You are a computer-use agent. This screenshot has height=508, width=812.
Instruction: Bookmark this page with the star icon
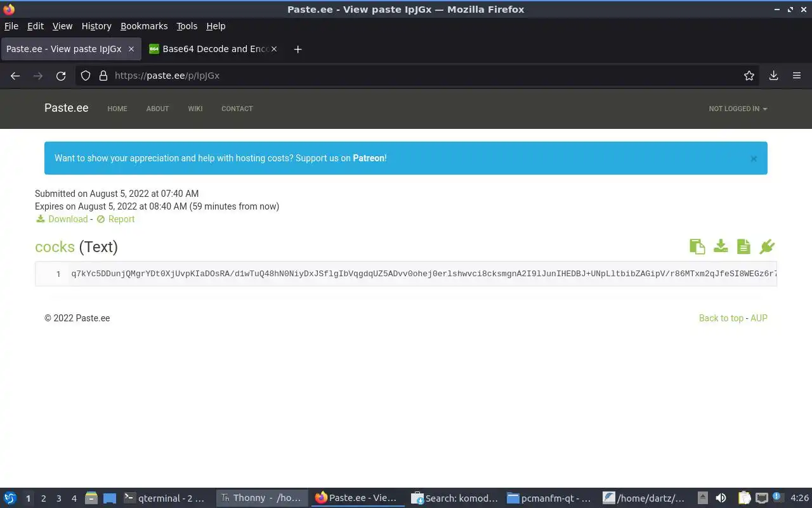click(749, 76)
